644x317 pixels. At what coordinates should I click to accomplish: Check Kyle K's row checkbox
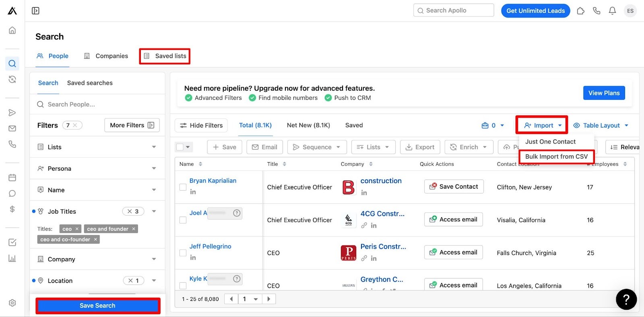183,286
